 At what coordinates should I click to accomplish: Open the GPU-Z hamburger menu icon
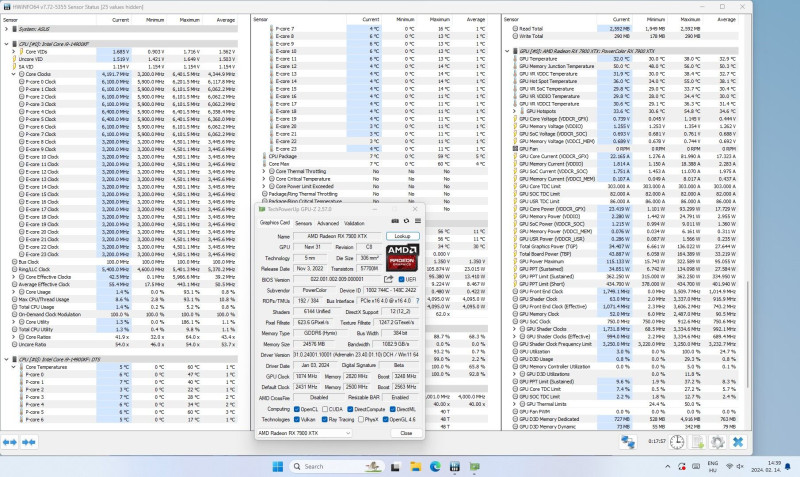coord(417,221)
